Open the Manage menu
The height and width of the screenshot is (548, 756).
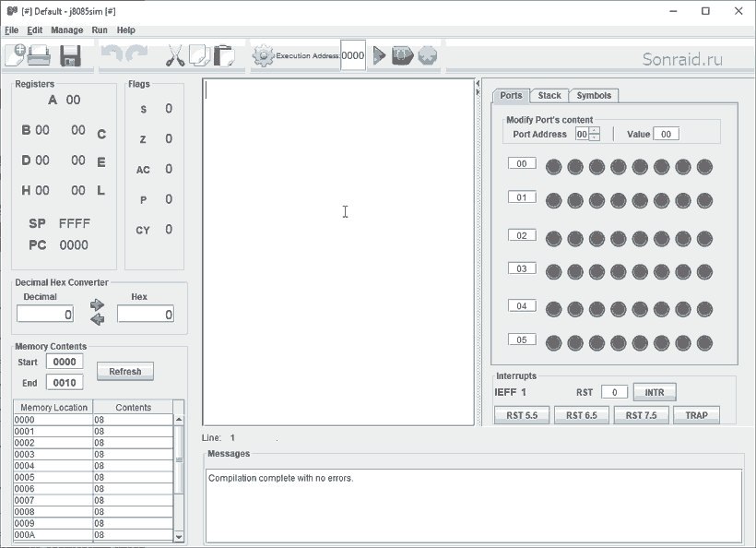[x=67, y=30]
